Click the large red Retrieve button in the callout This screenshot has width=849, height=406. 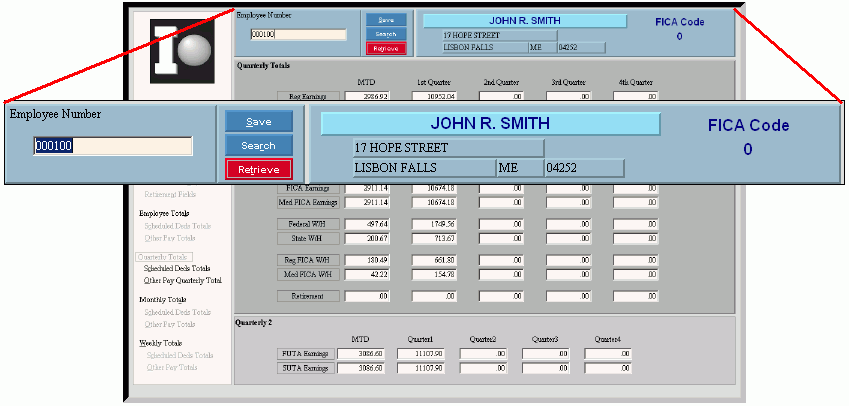click(258, 170)
